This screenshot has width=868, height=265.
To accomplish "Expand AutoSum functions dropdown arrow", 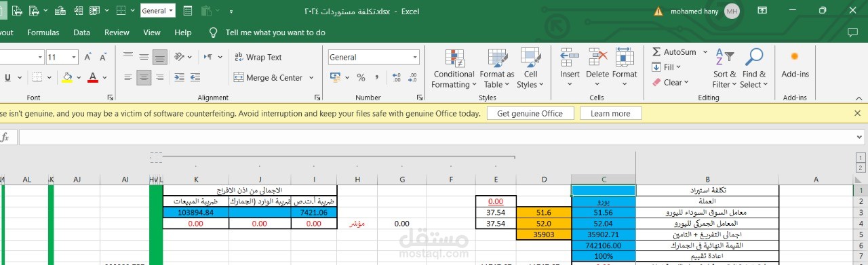I will 705,52.
